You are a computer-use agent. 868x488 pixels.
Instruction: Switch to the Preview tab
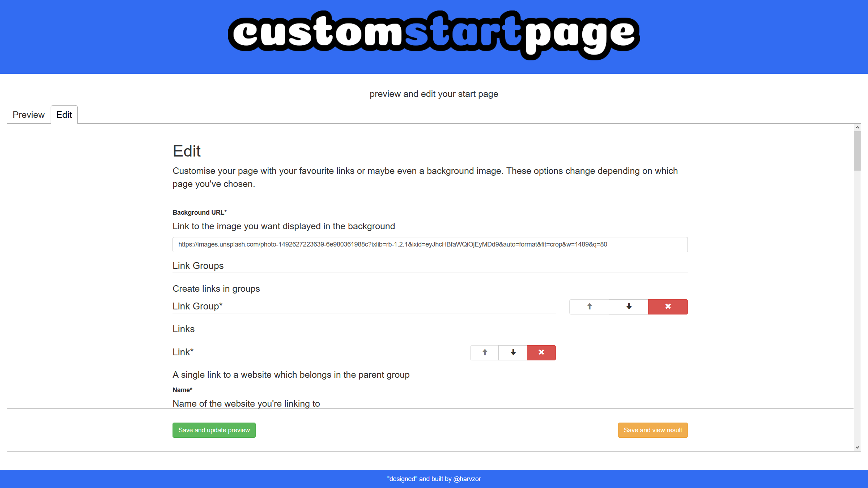[28, 114]
